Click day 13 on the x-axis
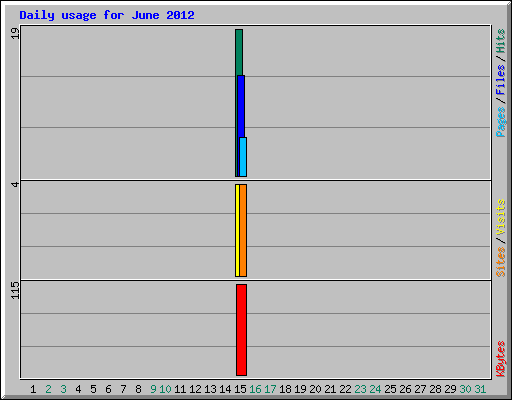Viewport: 512px width, 400px height. pos(210,389)
